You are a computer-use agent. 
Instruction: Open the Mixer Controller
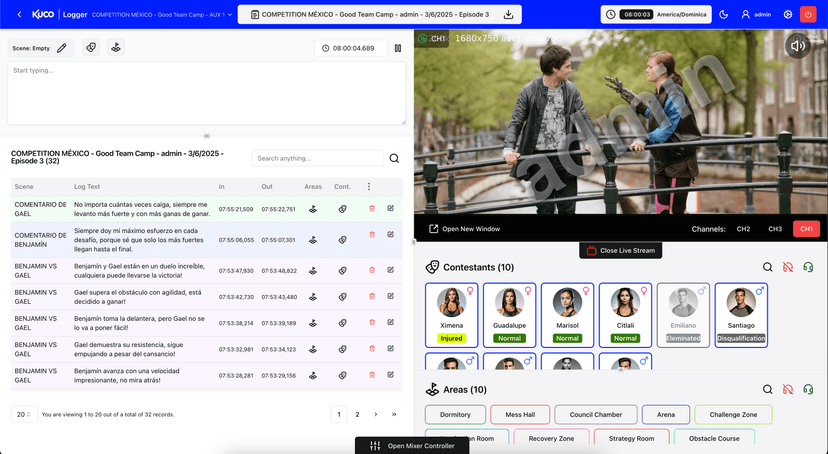click(x=412, y=445)
